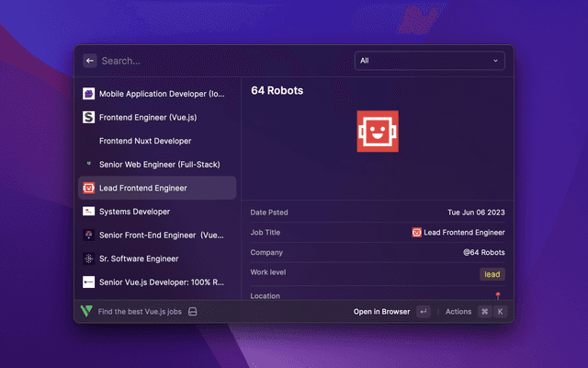The width and height of the screenshot is (588, 368).
Task: Select the Lead Frontend Engineer list item
Action: pos(157,188)
